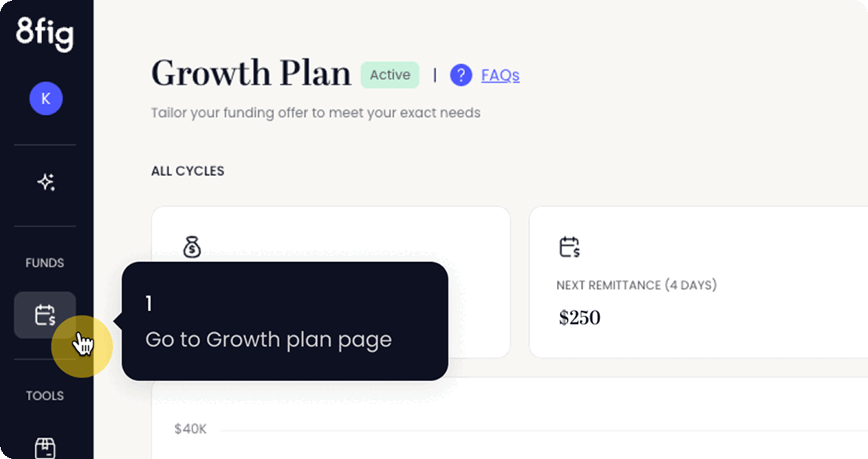Image resolution: width=868 pixels, height=459 pixels.
Task: Click the Next Remittance card
Action: coord(699,282)
